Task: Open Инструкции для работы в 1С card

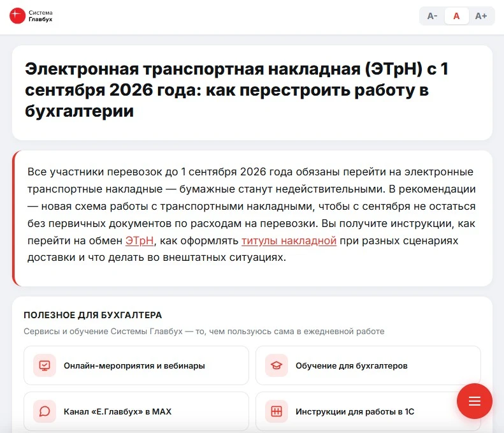Action: (368, 411)
